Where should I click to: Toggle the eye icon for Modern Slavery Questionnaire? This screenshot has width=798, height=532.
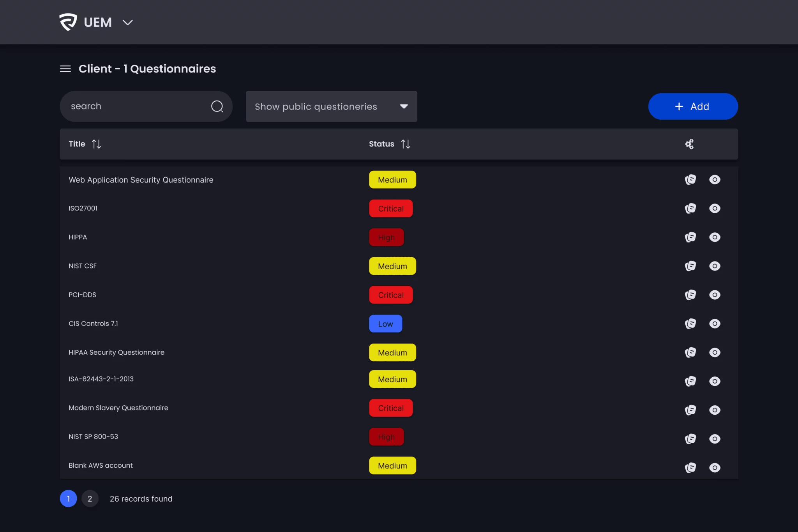[715, 410]
